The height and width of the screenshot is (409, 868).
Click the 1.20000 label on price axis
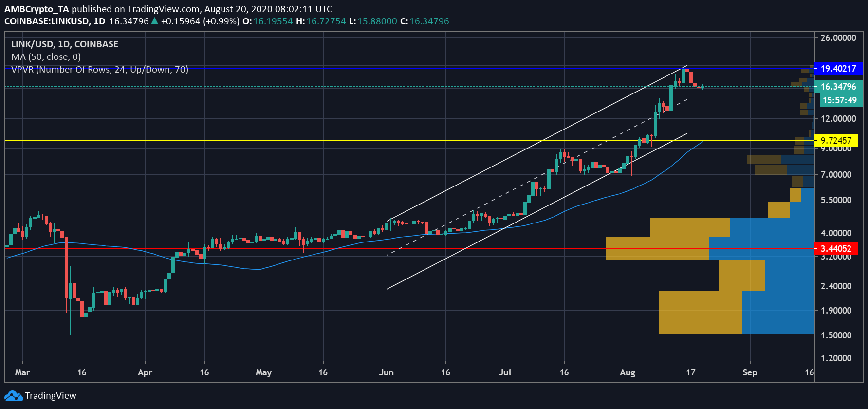(836, 358)
